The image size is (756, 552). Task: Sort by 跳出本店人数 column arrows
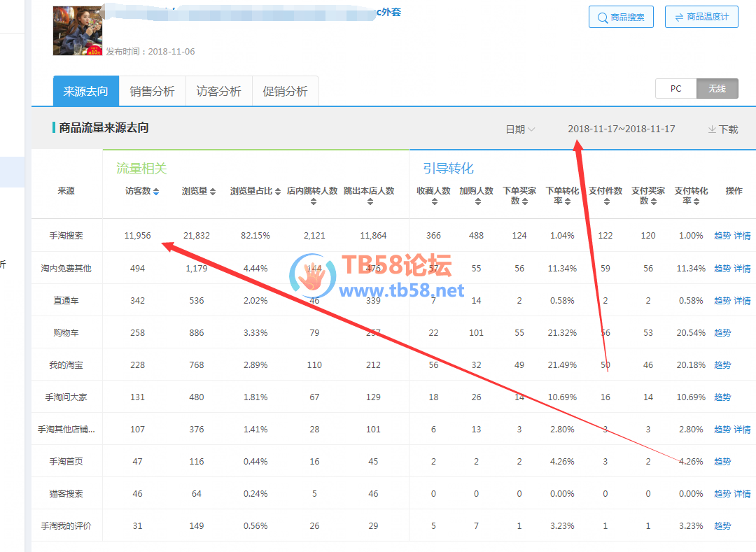pos(370,201)
